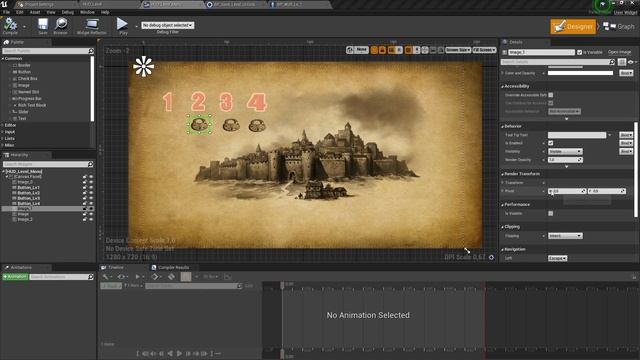
Task: Click the Details view options eye icon
Action: [x=631, y=62]
